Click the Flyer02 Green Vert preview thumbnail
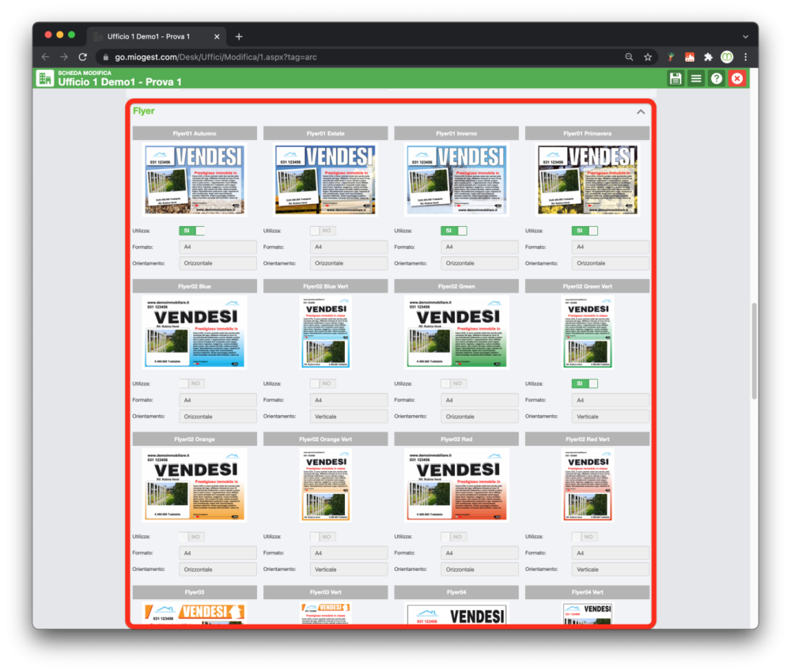The height and width of the screenshot is (672, 791). coord(587,332)
